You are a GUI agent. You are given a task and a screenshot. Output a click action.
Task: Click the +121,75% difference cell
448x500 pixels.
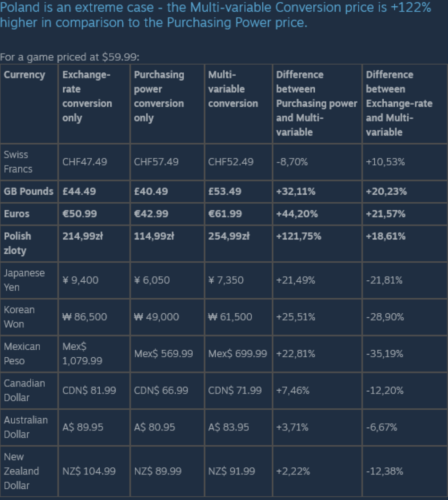pyautogui.click(x=318, y=243)
